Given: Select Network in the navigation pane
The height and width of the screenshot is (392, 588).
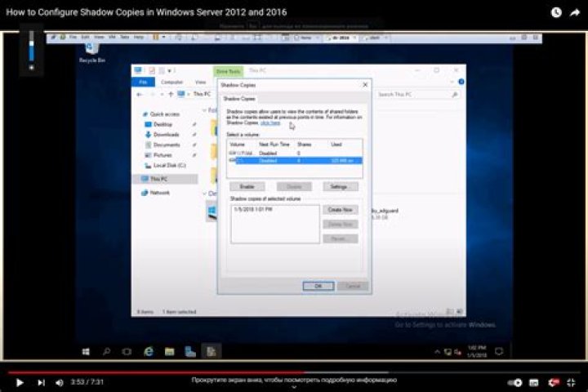Looking at the screenshot, I should click(x=155, y=193).
